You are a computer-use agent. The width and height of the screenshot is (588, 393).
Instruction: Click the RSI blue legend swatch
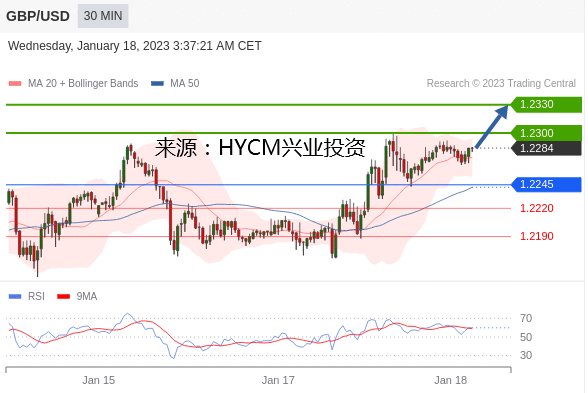[x=15, y=297]
